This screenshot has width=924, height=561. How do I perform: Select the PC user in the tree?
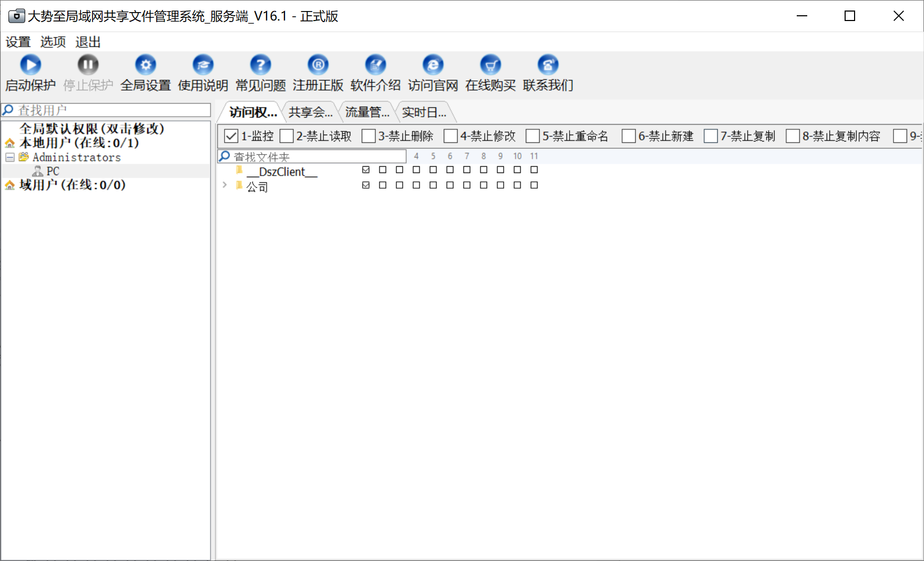pyautogui.click(x=53, y=171)
